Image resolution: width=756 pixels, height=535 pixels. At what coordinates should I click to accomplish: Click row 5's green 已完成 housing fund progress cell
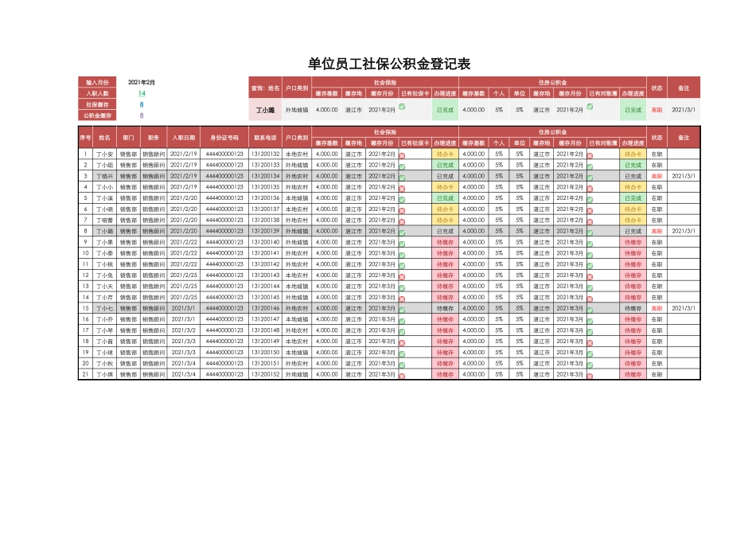click(x=633, y=198)
